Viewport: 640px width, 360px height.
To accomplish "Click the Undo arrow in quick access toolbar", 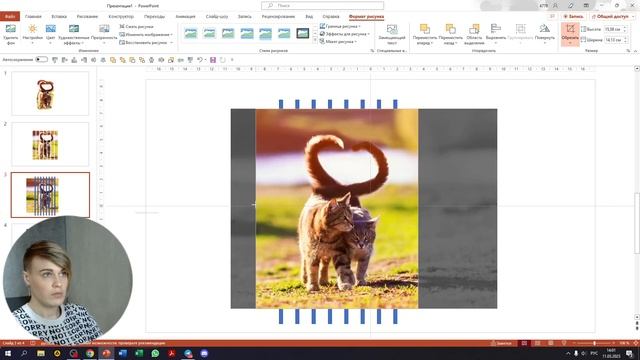I will pos(200,60).
